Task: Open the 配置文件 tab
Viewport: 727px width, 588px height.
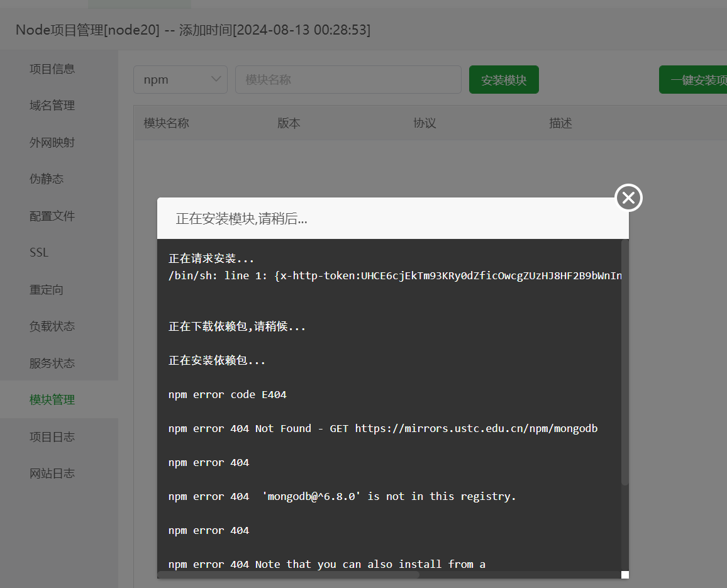Action: (x=59, y=216)
